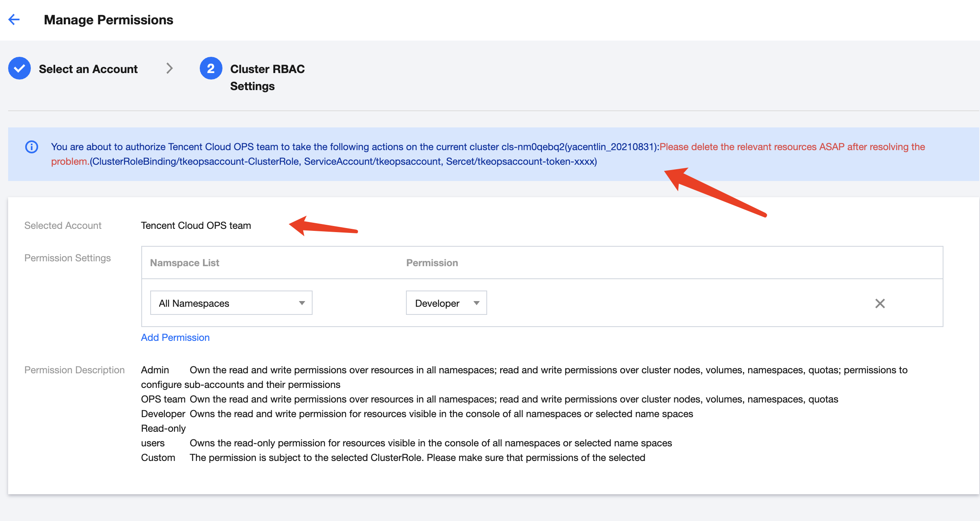Click the Permission Settings label

tap(67, 258)
